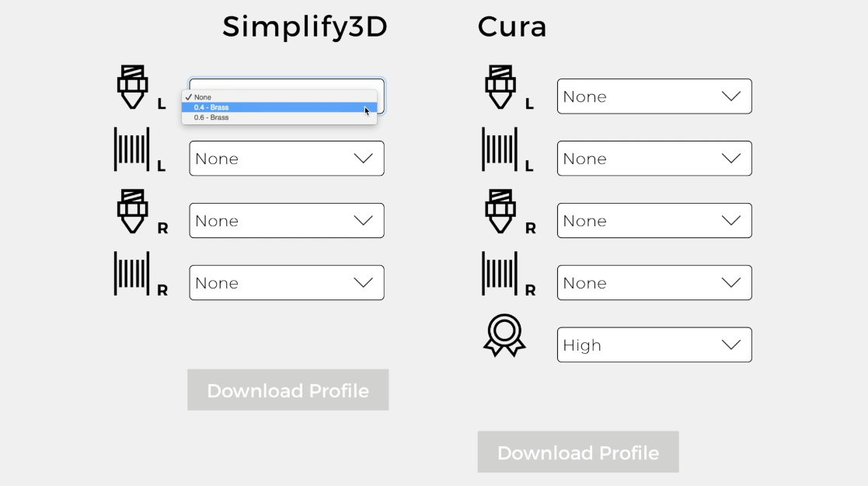The height and width of the screenshot is (486, 868).
Task: Select the None option in open list
Action: [x=279, y=97]
